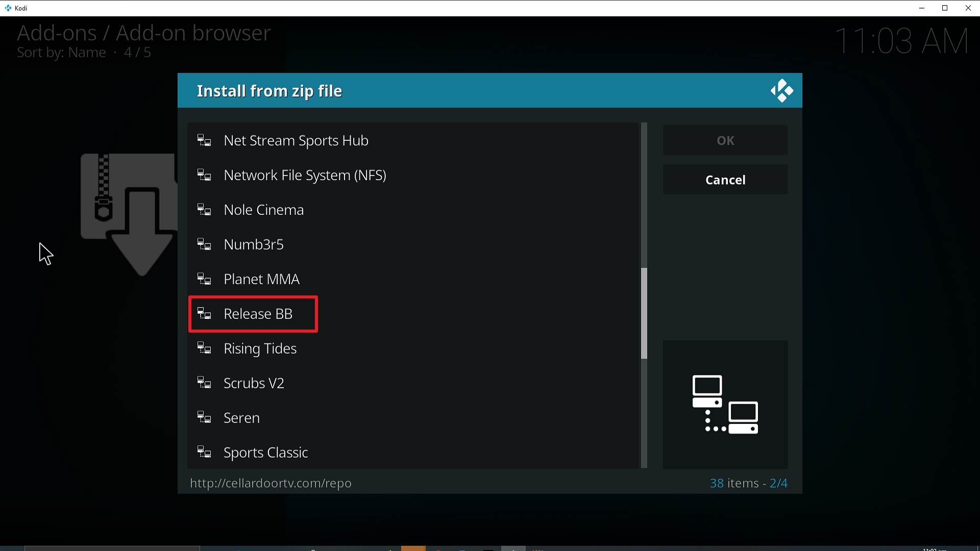Click network icon beside Seren
The image size is (980, 551).
[x=205, y=418]
